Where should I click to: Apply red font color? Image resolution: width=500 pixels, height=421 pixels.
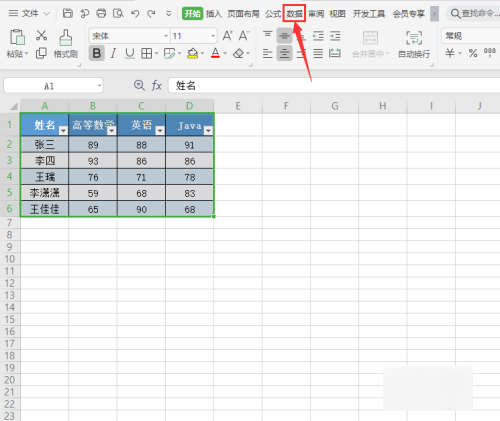tap(215, 53)
